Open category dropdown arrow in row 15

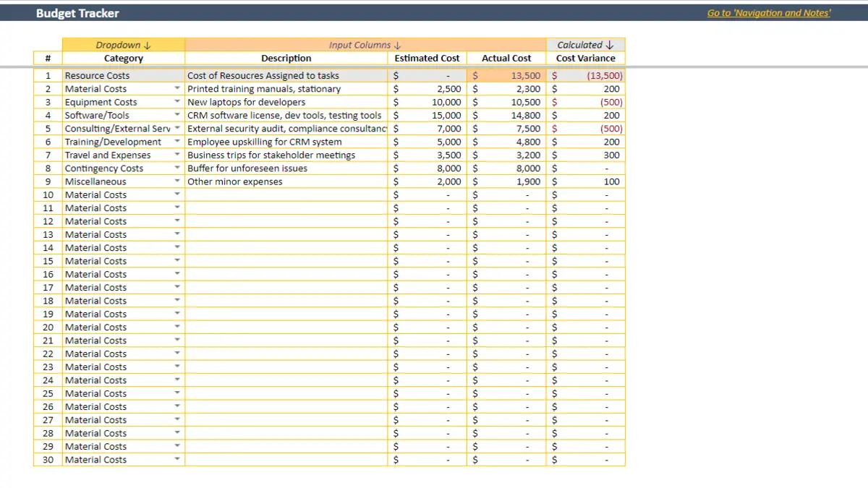(x=177, y=261)
